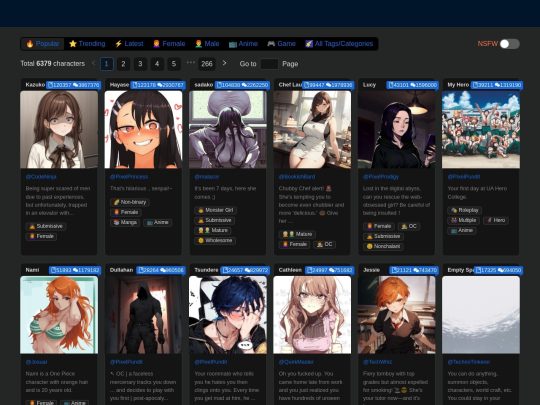Click the OC tag on Chef Lau card
Screen dimensions: 540x405
coord(324,244)
